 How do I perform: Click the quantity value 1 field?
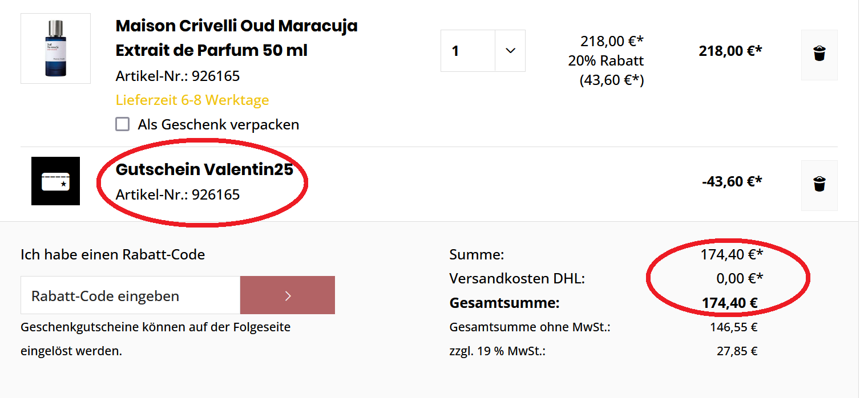(467, 51)
